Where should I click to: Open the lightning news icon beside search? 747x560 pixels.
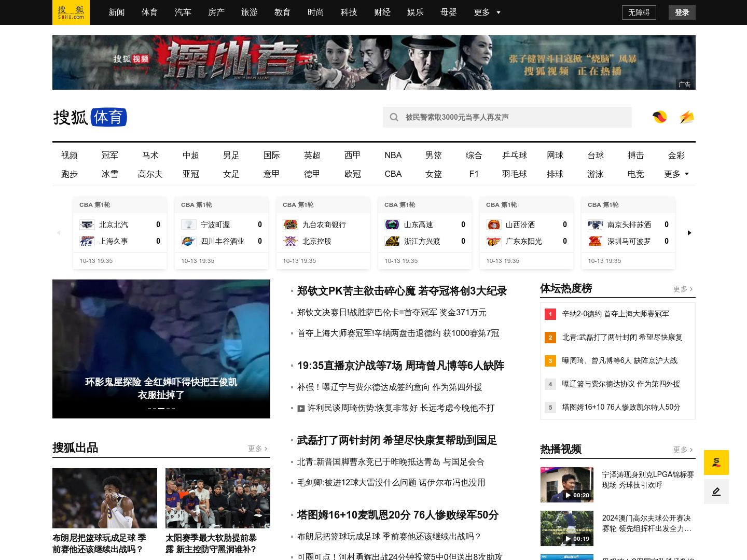tap(687, 117)
